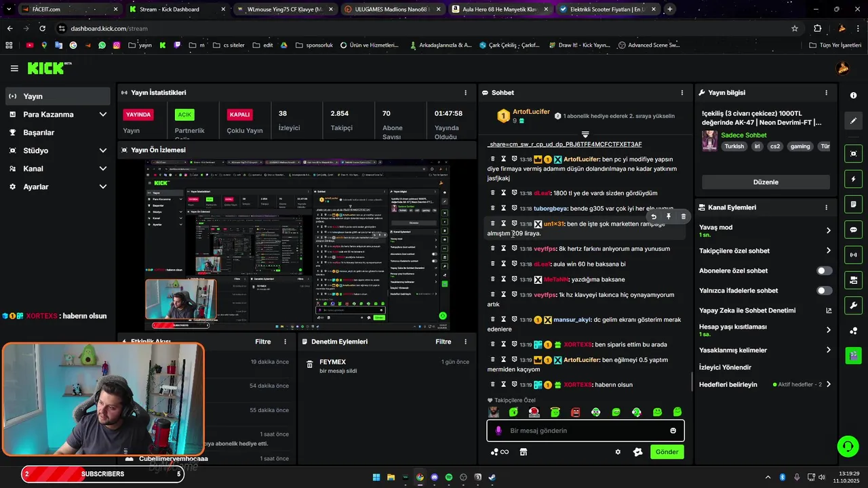Click the Kick logo in the header
The height and width of the screenshot is (488, 868).
pyautogui.click(x=49, y=68)
